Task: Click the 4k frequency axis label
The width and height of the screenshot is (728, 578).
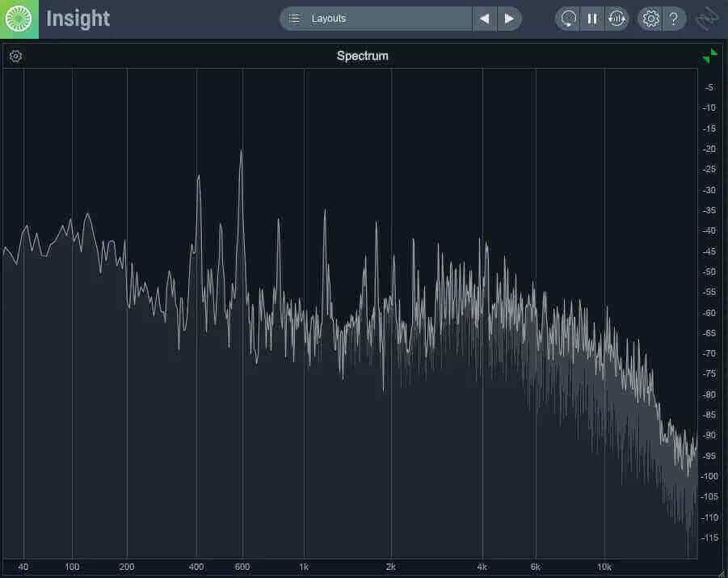Action: 482,567
